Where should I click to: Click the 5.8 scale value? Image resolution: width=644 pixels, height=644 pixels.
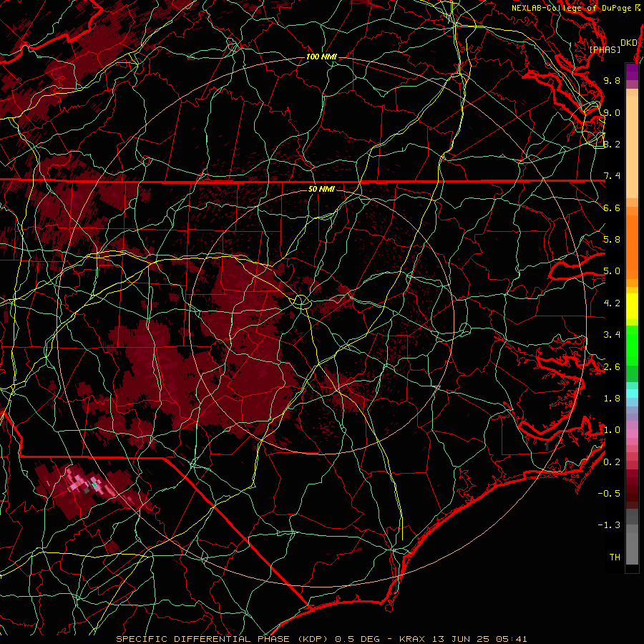612,240
